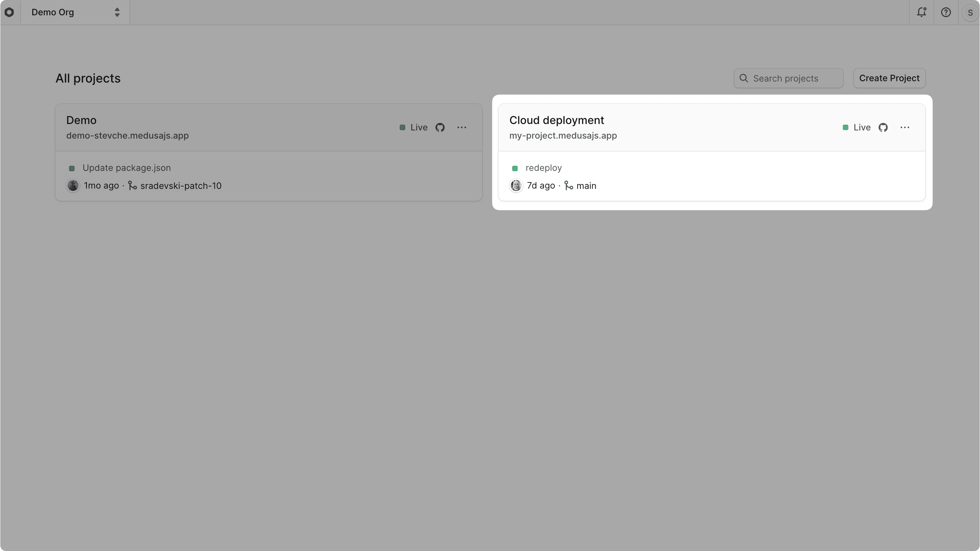The height and width of the screenshot is (551, 980).
Task: Open more options menu on Demo card
Action: pyautogui.click(x=462, y=127)
